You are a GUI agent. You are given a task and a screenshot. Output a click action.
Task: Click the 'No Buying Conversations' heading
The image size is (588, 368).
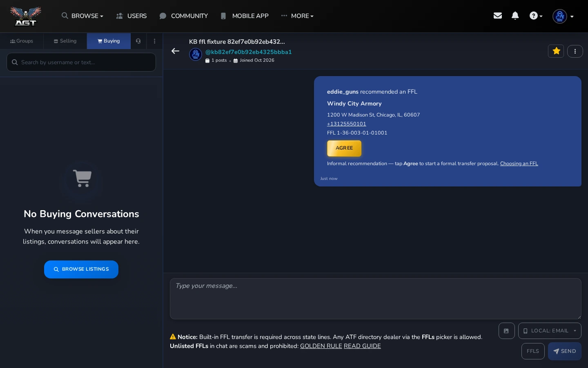click(81, 214)
